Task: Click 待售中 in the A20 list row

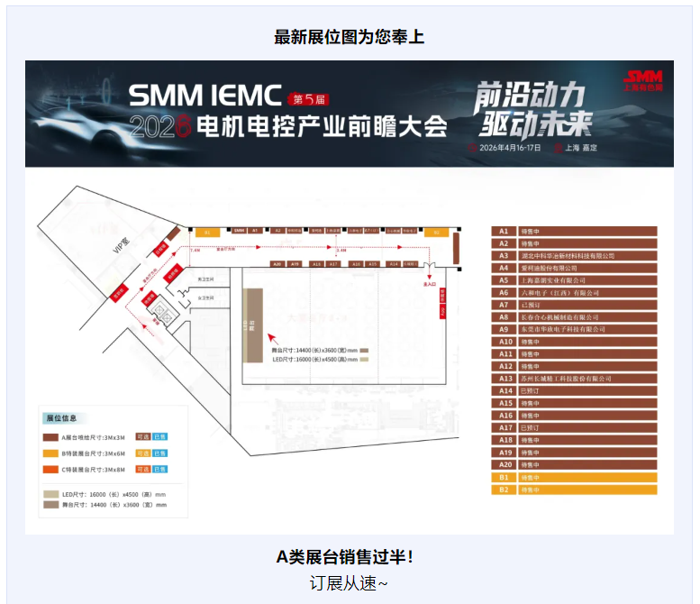Action: [x=531, y=465]
